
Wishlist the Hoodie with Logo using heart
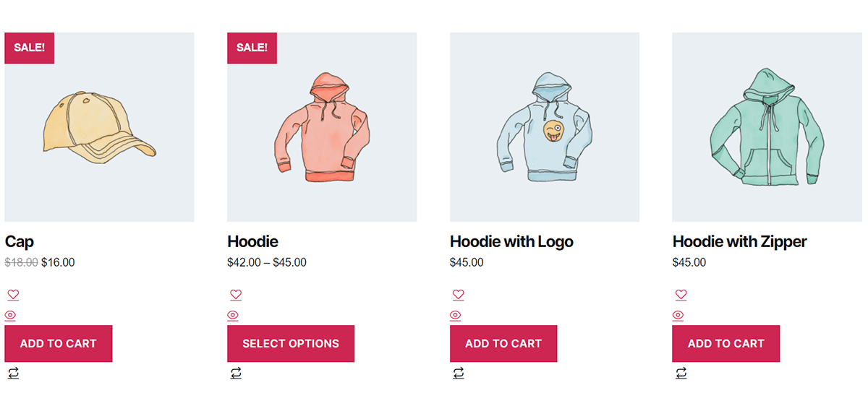tap(458, 295)
